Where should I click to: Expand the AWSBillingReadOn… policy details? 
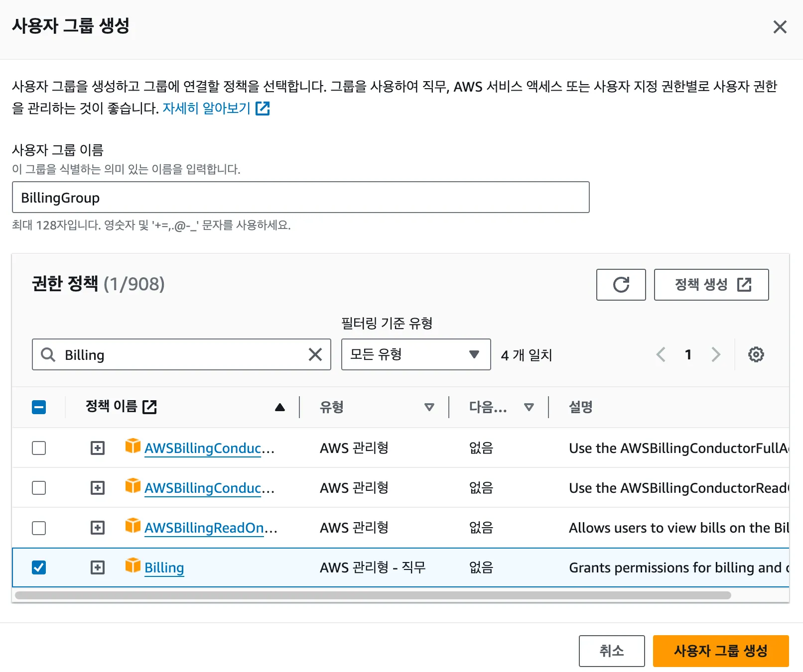point(98,528)
